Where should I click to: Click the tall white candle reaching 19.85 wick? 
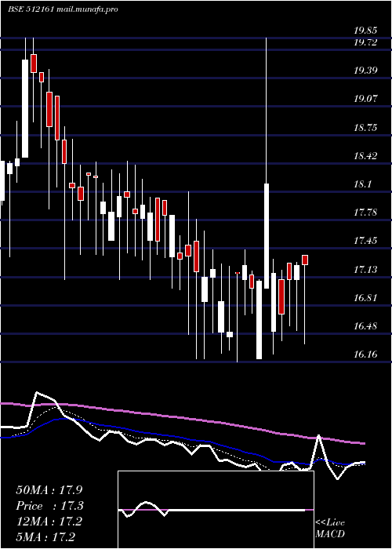[x=267, y=235]
